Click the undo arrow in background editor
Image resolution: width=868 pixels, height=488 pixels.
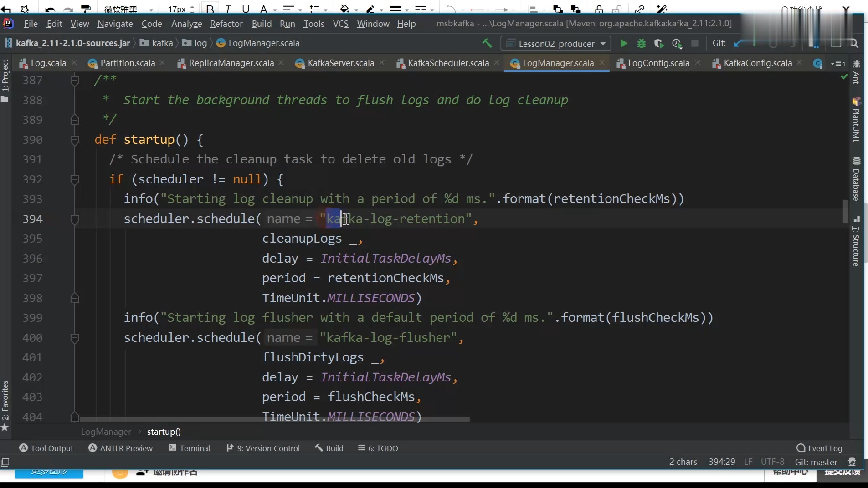(x=50, y=9)
